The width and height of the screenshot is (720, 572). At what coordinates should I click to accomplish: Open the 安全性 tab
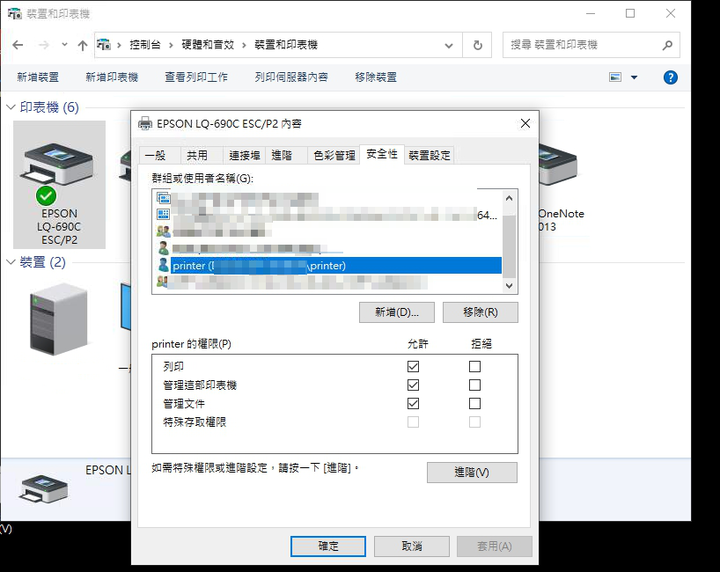[382, 154]
